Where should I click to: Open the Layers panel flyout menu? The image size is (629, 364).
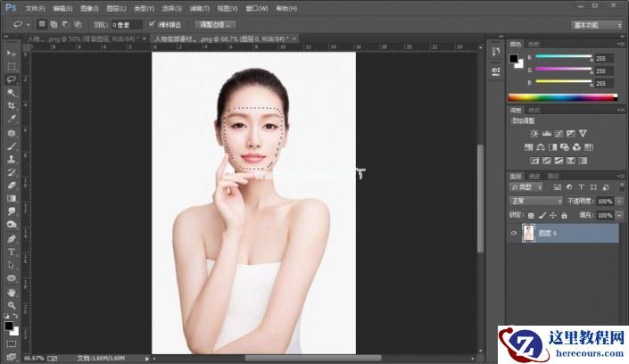(621, 176)
